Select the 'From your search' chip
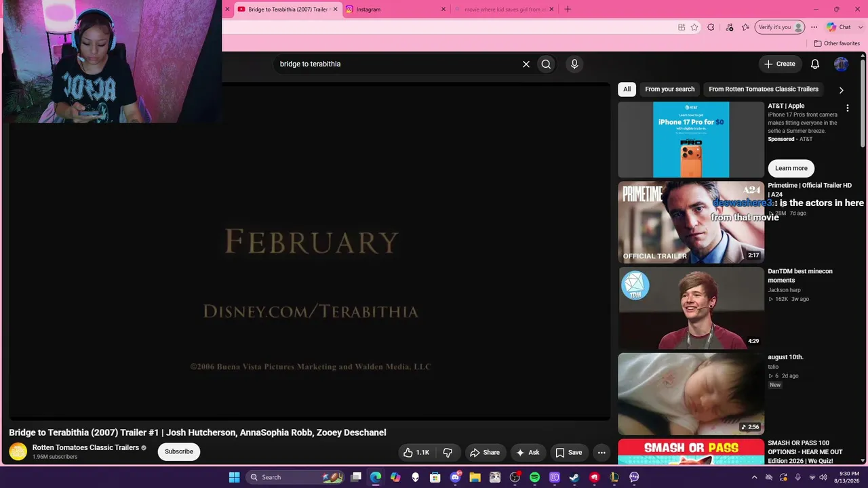 tap(669, 89)
